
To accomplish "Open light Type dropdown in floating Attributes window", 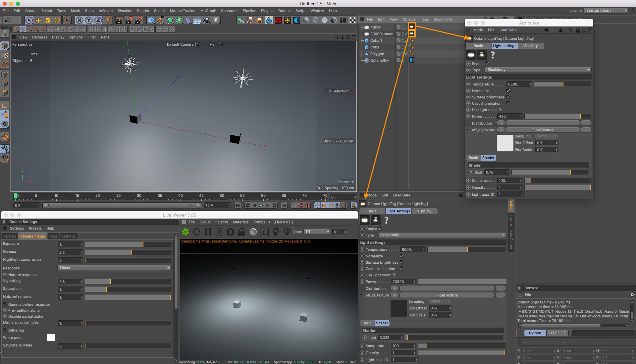I will point(538,70).
